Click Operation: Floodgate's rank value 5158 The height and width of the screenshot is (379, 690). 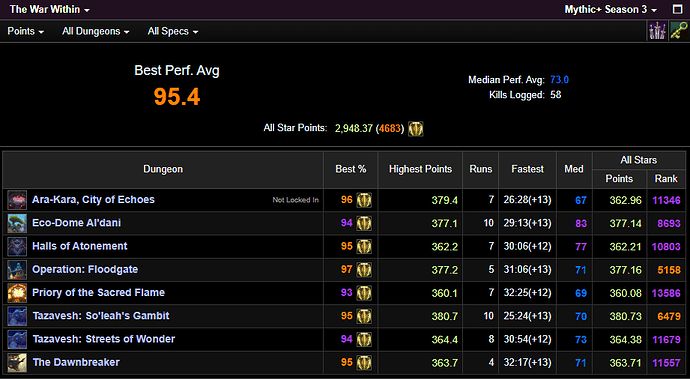[669, 270]
